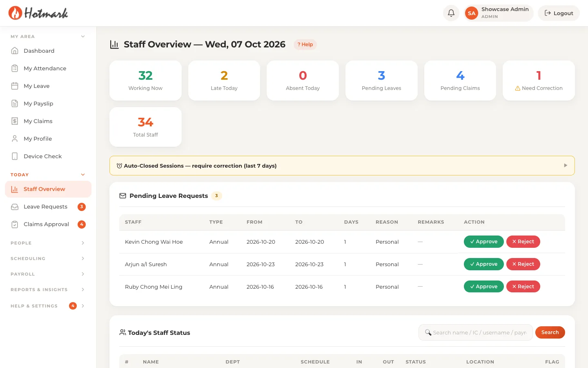
Task: Click the Leave Requests inbox icon
Action: coord(15,206)
